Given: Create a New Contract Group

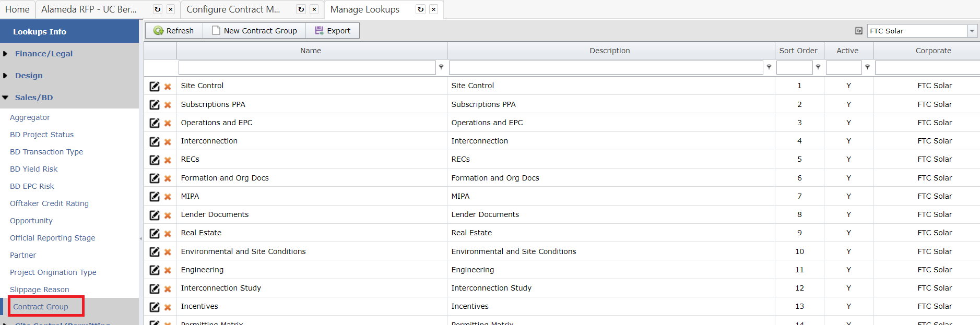Looking at the screenshot, I should [254, 31].
